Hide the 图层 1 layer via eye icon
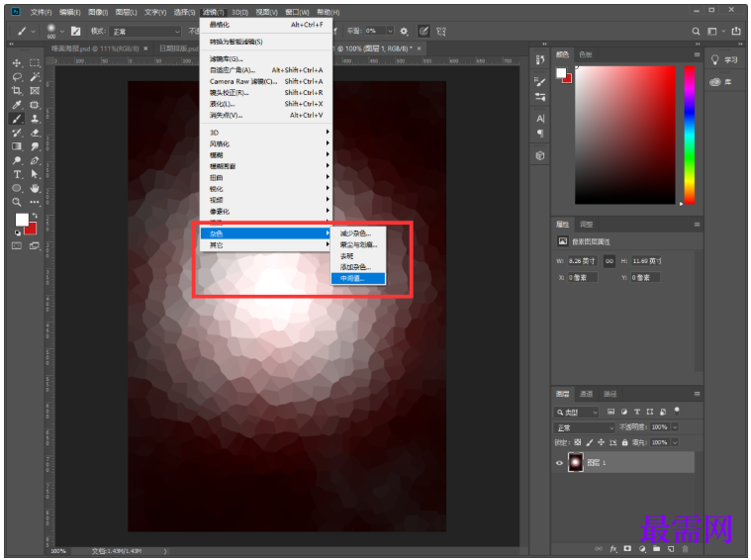The width and height of the screenshot is (751, 560). click(560, 462)
